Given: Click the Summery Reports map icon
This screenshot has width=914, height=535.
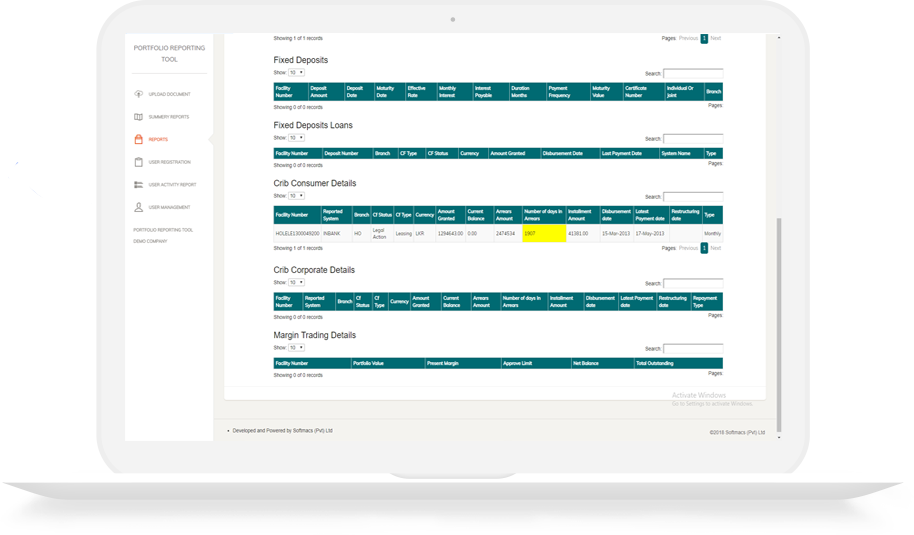Looking at the screenshot, I should click(138, 117).
